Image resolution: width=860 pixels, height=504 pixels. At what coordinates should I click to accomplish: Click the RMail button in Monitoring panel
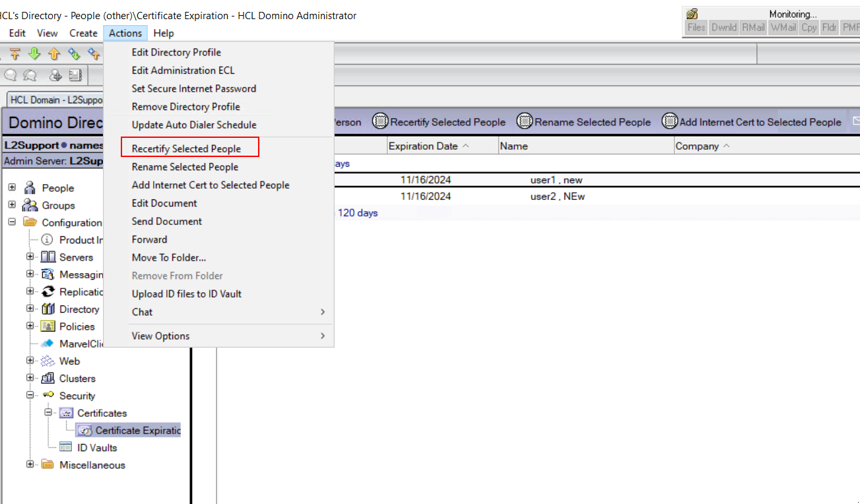coord(753,28)
